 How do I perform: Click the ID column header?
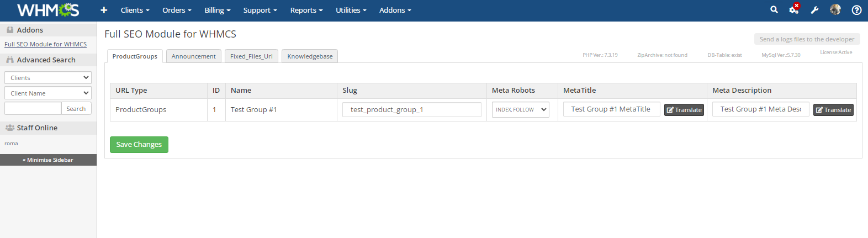[x=216, y=91]
